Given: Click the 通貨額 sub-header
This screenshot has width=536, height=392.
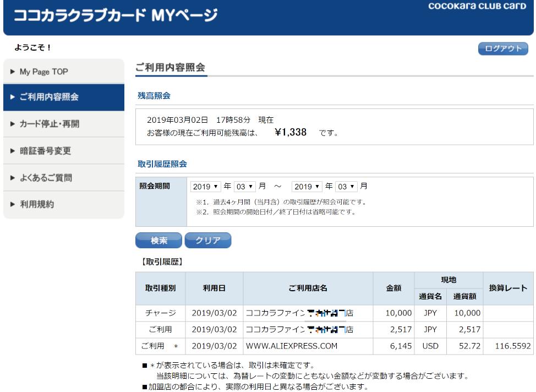Looking at the screenshot, I should click(465, 297).
